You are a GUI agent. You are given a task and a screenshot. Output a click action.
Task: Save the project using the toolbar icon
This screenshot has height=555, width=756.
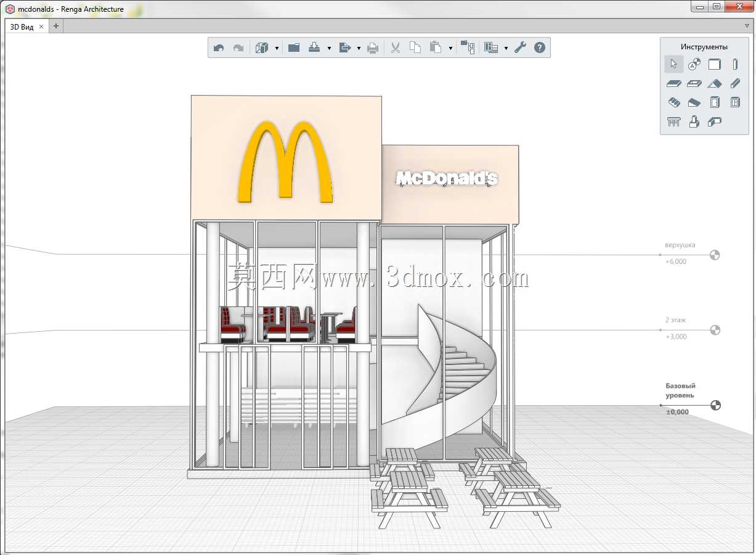click(314, 47)
